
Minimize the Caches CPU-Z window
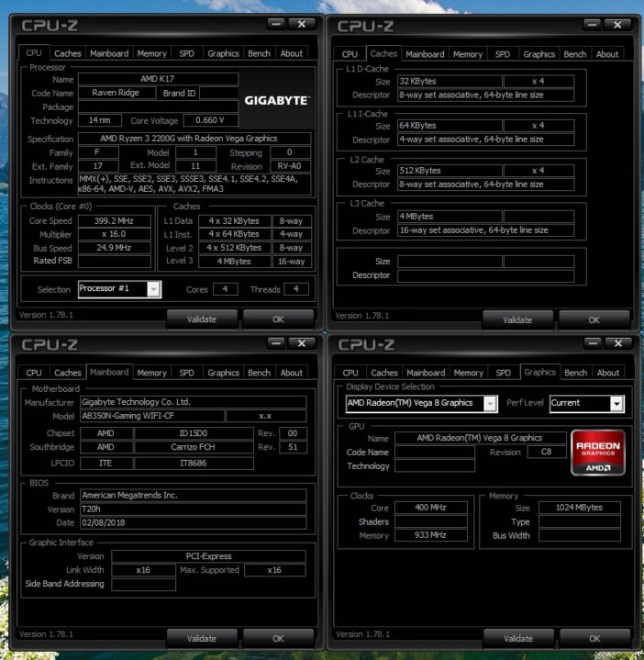[x=593, y=25]
